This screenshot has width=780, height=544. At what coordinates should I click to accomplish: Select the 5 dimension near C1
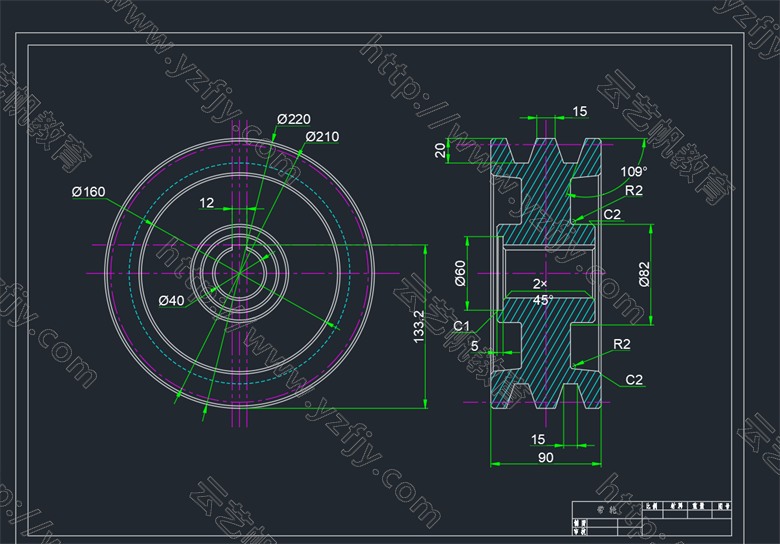point(475,346)
